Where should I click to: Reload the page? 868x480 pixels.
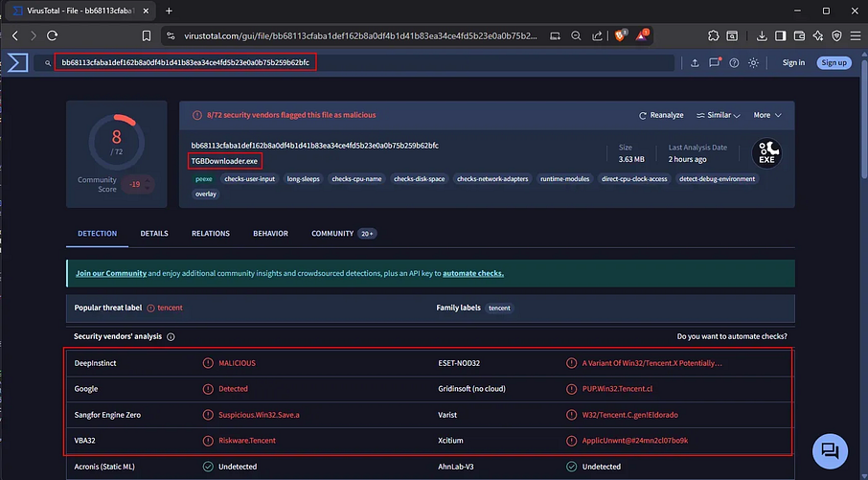point(52,36)
